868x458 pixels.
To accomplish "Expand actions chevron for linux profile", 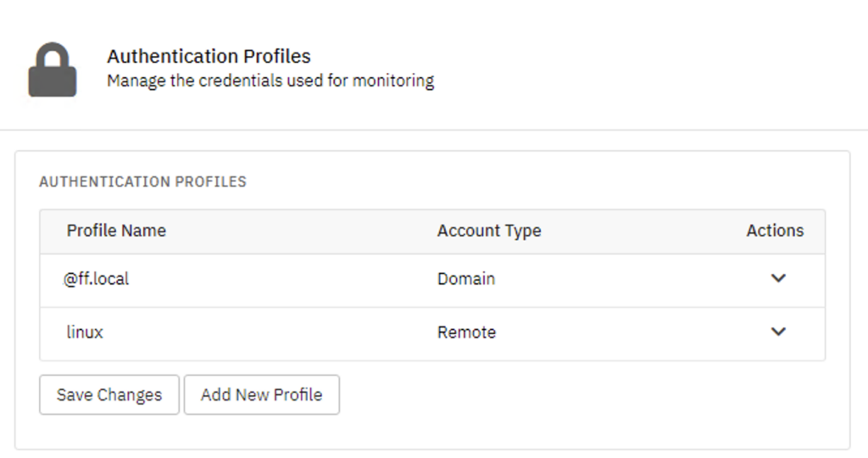I will (778, 332).
